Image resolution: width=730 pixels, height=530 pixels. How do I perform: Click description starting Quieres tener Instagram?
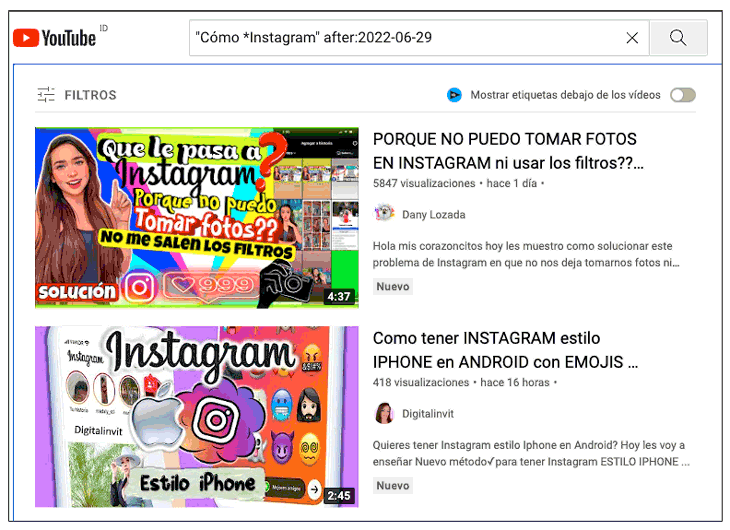click(531, 453)
